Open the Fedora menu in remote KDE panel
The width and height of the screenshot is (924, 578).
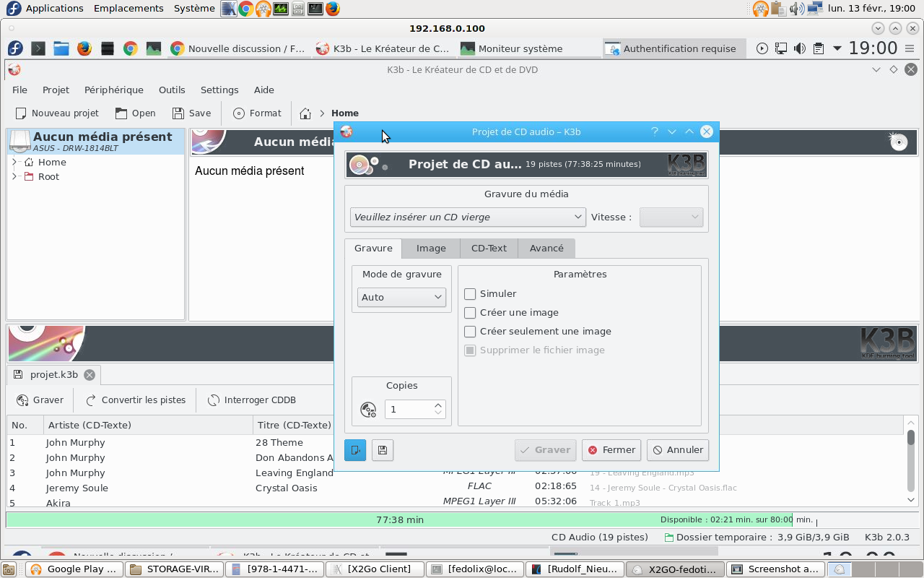(15, 48)
